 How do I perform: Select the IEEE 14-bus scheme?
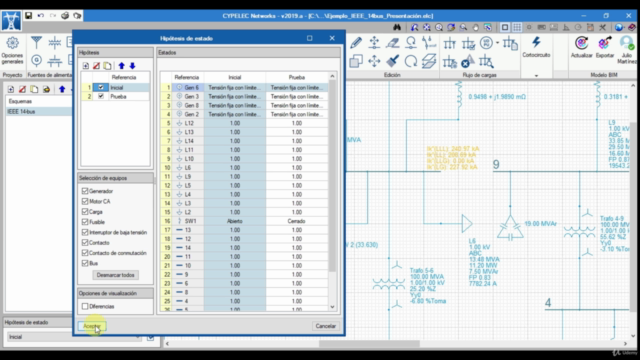point(39,111)
